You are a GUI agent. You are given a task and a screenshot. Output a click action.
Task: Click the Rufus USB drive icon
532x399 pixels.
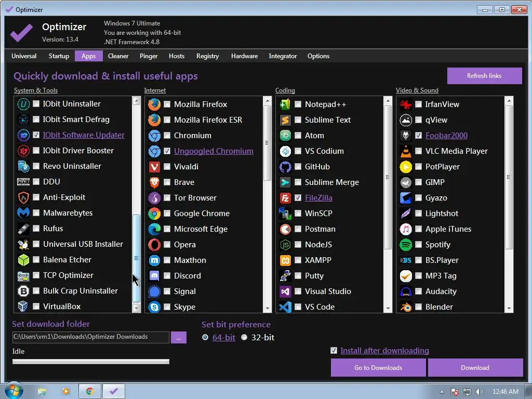tap(23, 229)
